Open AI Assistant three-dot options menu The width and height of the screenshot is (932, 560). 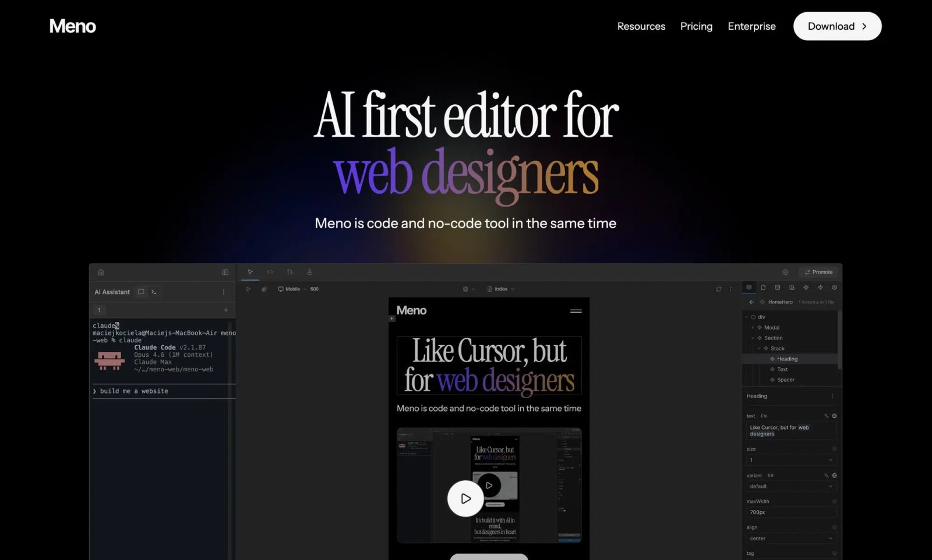(x=224, y=292)
